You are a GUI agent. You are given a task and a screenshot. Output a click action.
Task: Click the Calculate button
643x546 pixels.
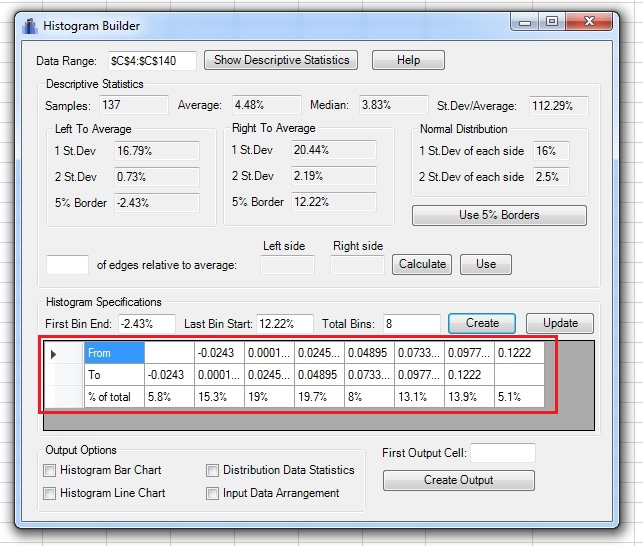tap(422, 264)
